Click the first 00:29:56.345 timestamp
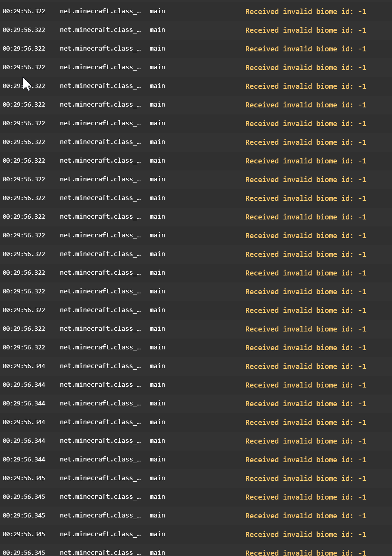The height and width of the screenshot is (556, 392). (x=24, y=478)
